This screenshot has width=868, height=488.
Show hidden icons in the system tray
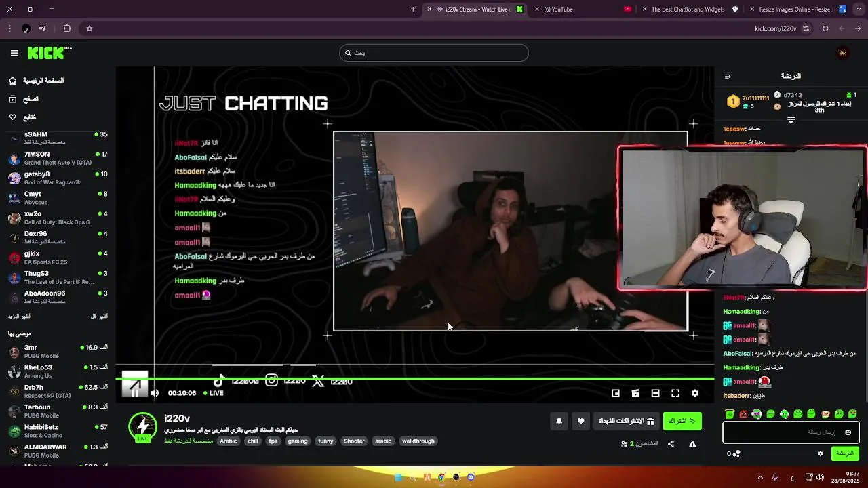click(760, 477)
